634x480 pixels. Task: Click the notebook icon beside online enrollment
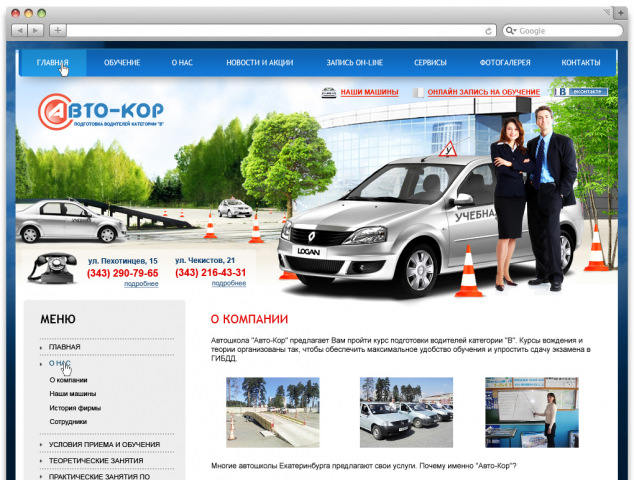pyautogui.click(x=418, y=93)
